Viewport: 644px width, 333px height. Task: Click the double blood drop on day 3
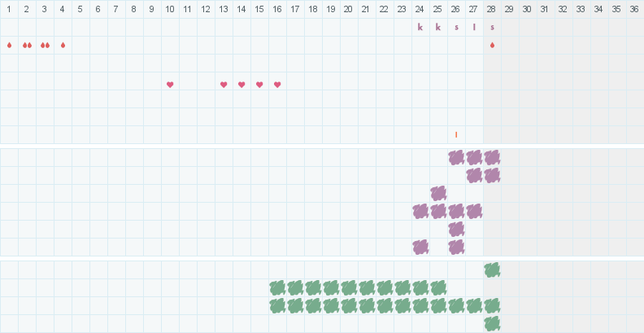(45, 45)
